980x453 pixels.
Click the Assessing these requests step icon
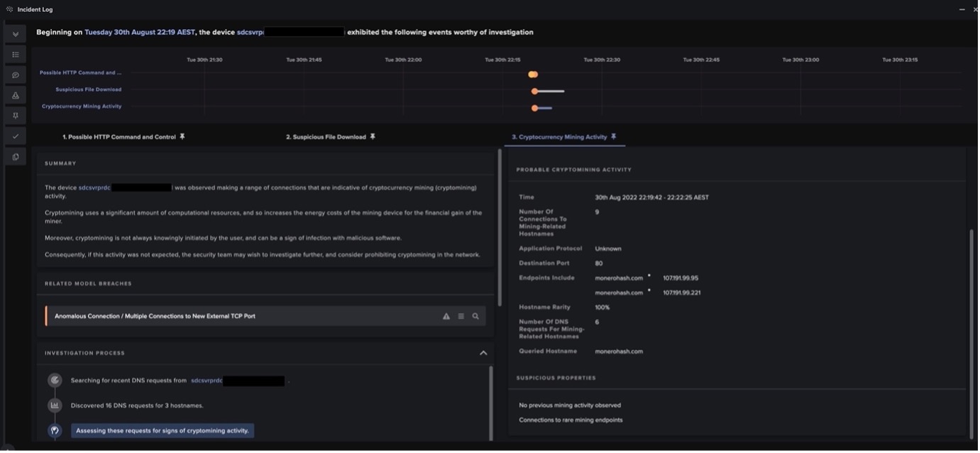55,430
